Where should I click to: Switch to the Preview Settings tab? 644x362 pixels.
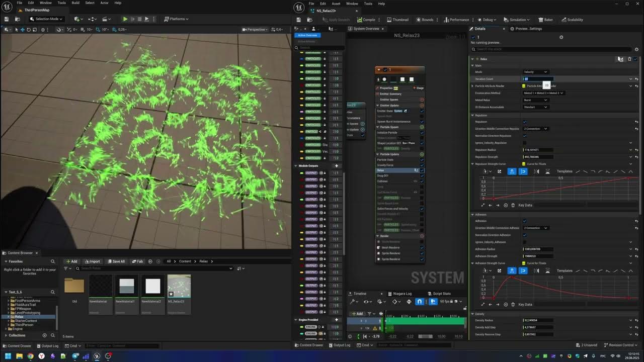pyautogui.click(x=526, y=29)
